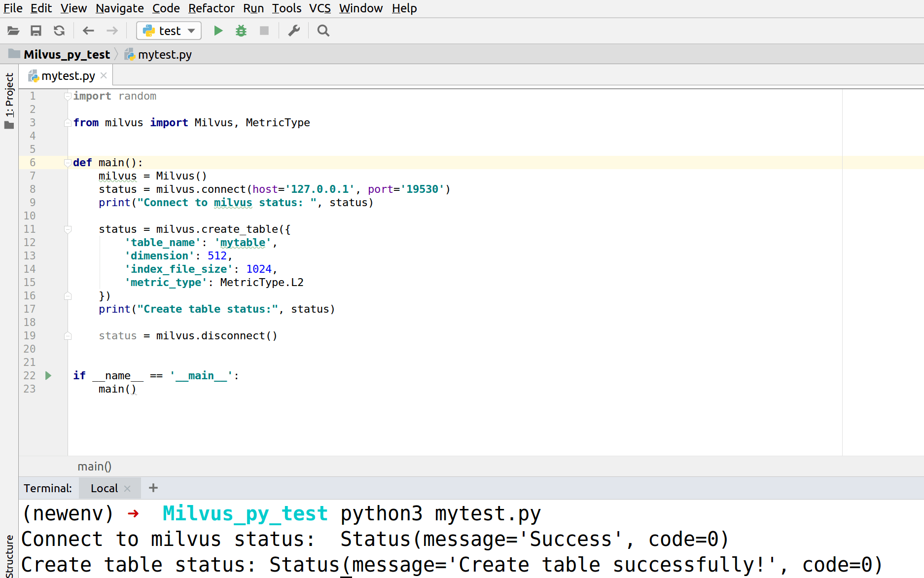Open Settings with the wrench icon
924x578 pixels.
click(294, 31)
